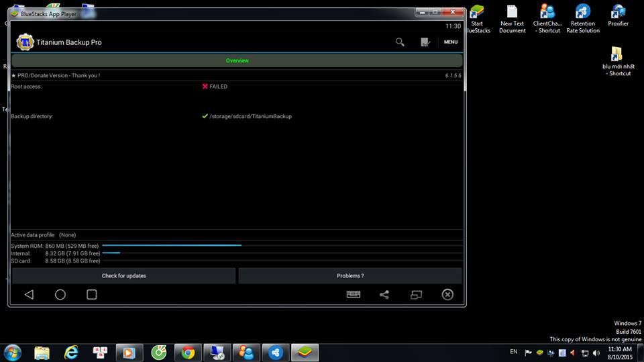Click the Problems ? button

(350, 275)
